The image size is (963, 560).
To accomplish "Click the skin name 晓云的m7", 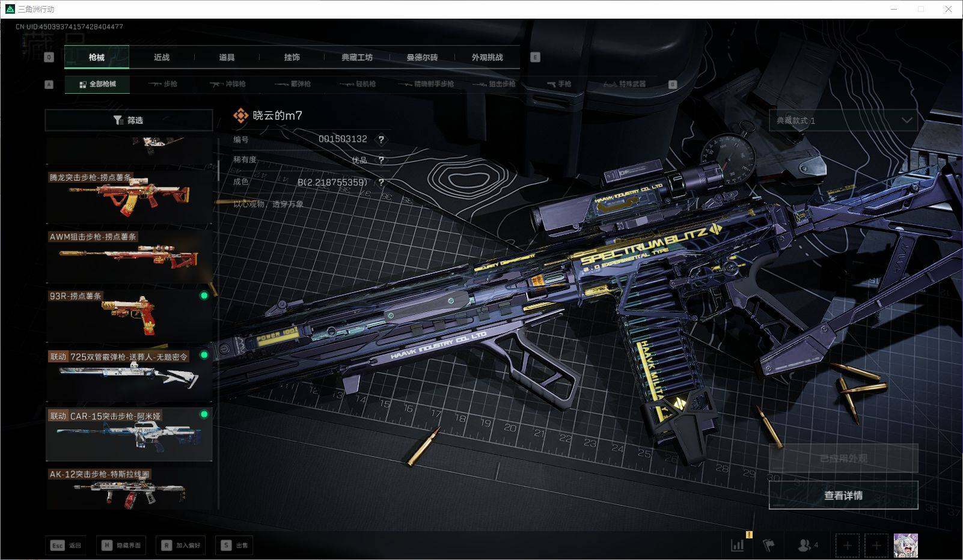I will 278,115.
